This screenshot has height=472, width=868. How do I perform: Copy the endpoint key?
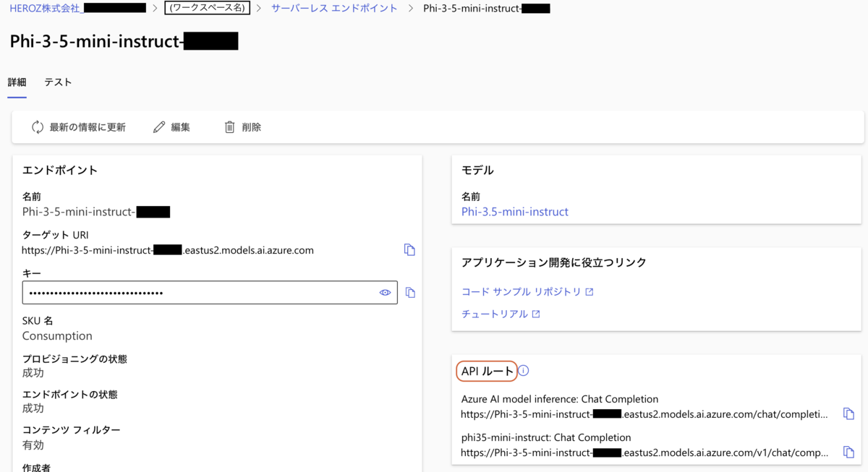coord(410,293)
